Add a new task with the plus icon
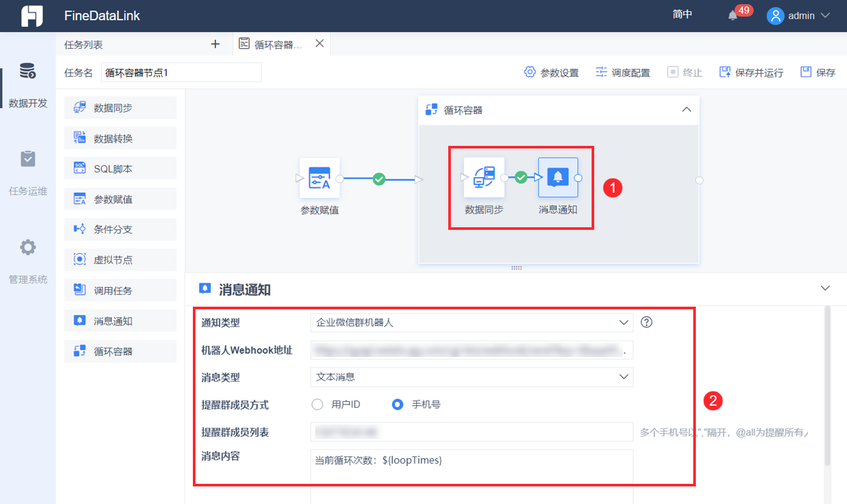 216,44
